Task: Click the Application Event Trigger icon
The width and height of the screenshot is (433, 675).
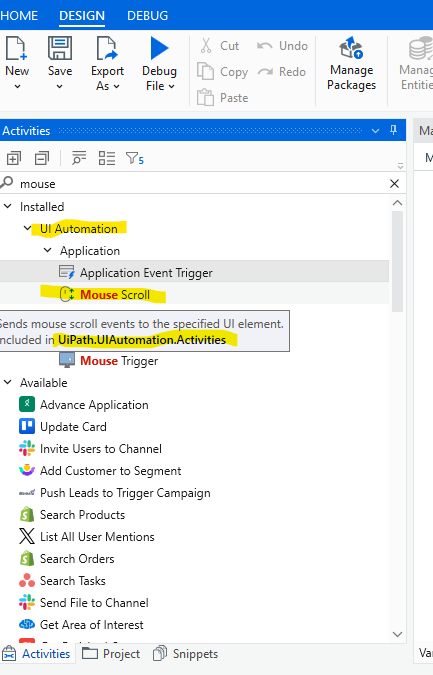Action: [67, 272]
